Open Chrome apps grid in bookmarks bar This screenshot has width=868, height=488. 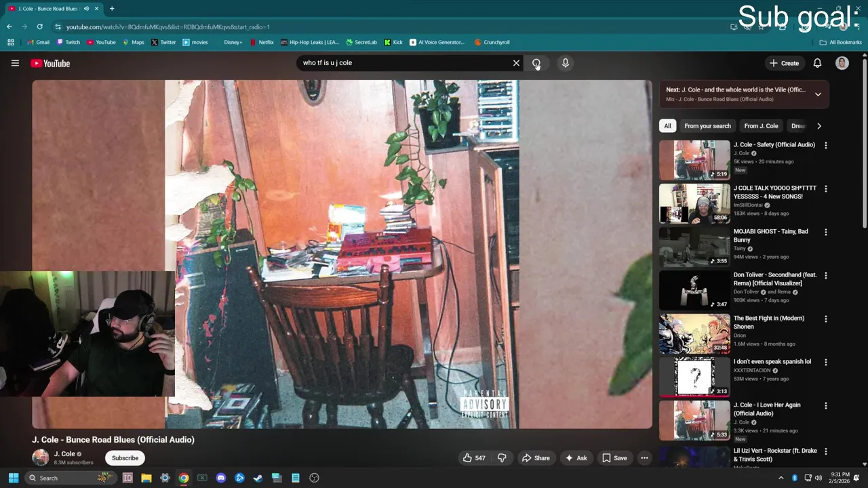(10, 42)
